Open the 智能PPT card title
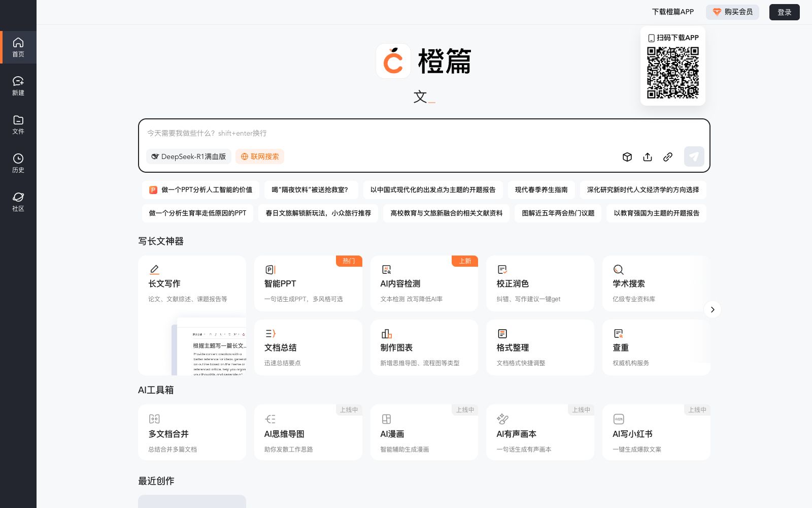Viewport: 812px width, 508px height. [280, 283]
